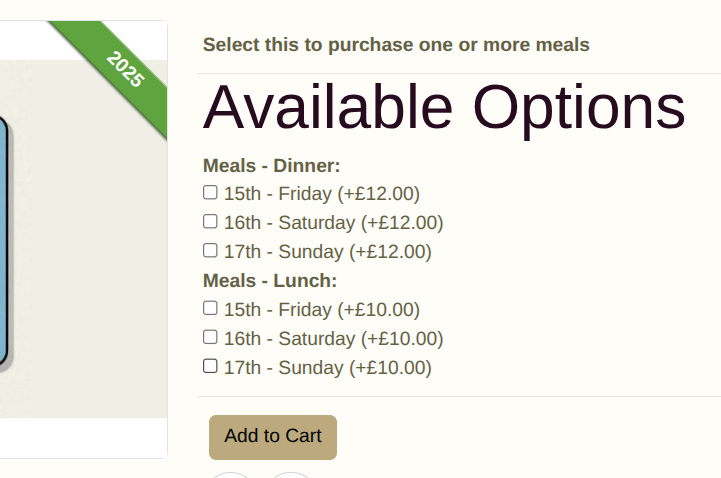Click the '17th - Sunday (+£12.00)' label text
Image resolution: width=721 pixels, height=478 pixels.
tap(327, 252)
